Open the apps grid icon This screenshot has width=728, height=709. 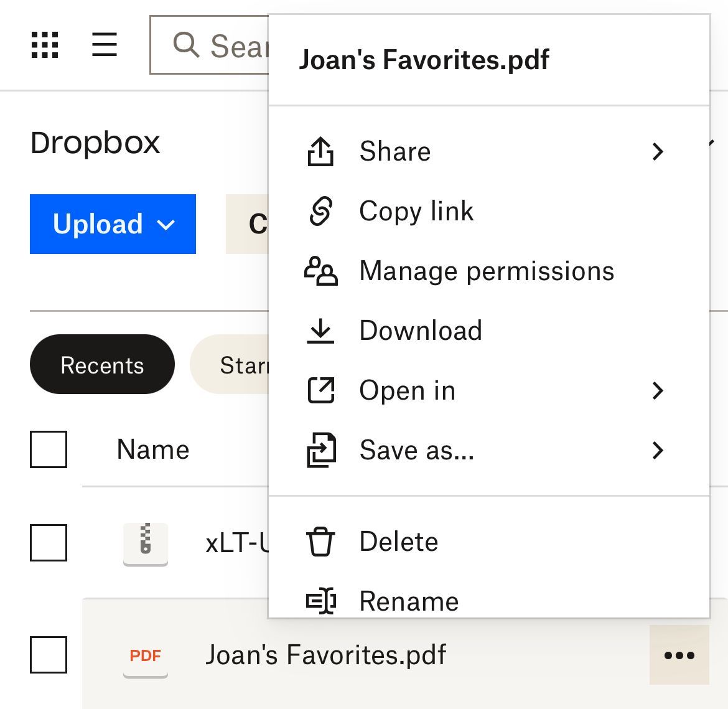click(x=45, y=45)
